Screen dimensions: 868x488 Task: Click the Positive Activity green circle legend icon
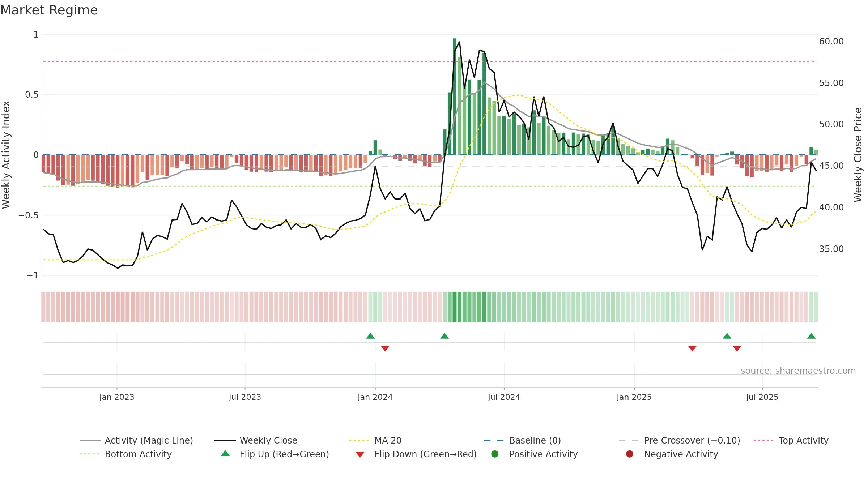(x=495, y=454)
